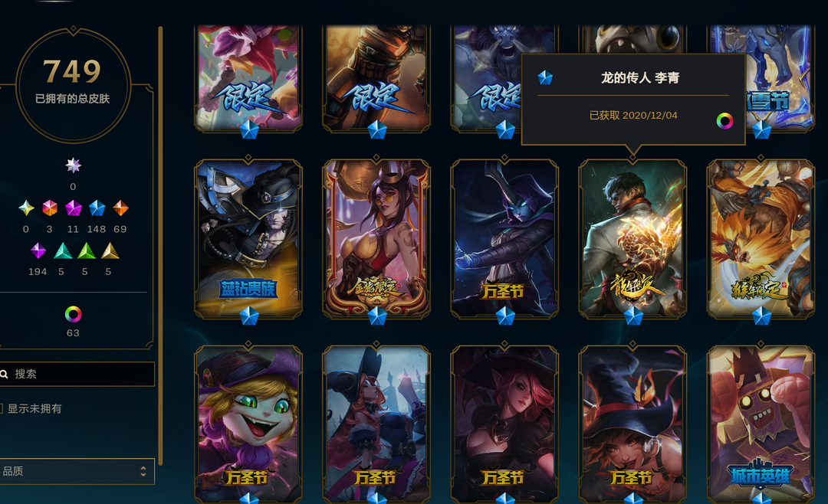The width and height of the screenshot is (828, 504).
Task: Click the blue Epic gem icon above 148
Action: point(97,208)
